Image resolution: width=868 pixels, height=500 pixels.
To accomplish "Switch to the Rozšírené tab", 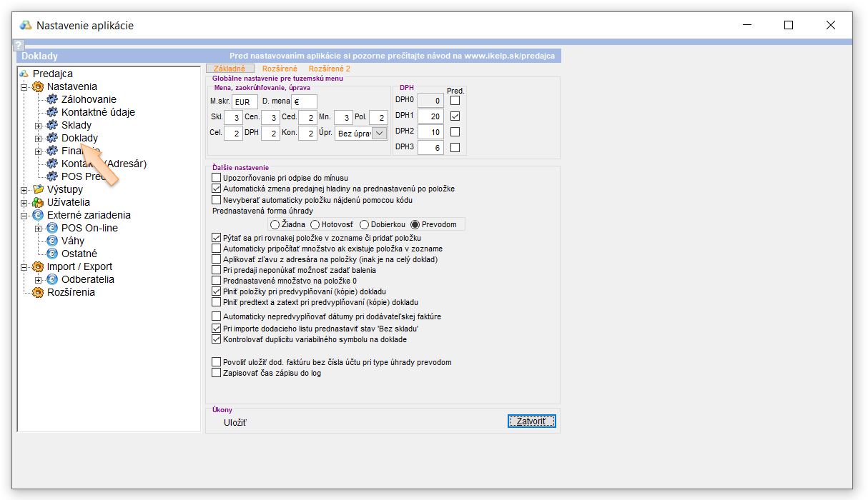I will click(280, 69).
